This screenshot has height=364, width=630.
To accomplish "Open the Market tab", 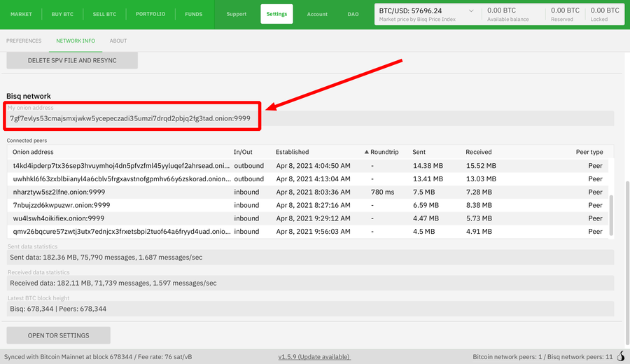I will (x=21, y=14).
